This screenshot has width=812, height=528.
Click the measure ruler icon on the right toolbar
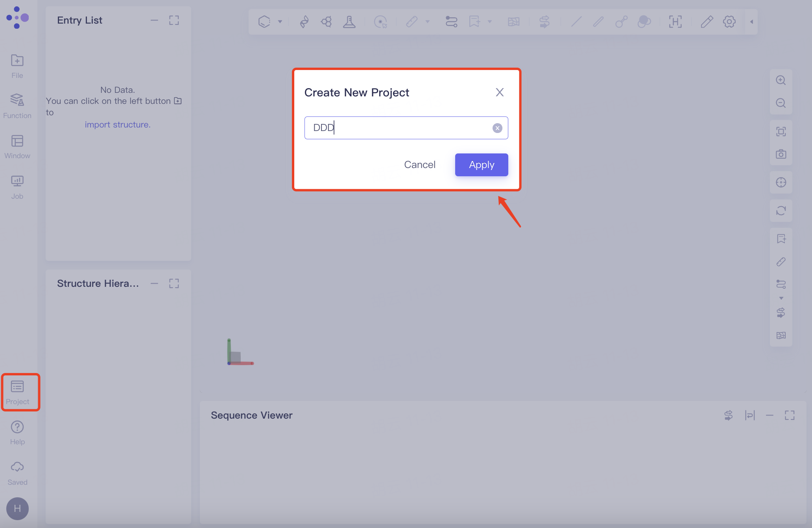point(781,262)
